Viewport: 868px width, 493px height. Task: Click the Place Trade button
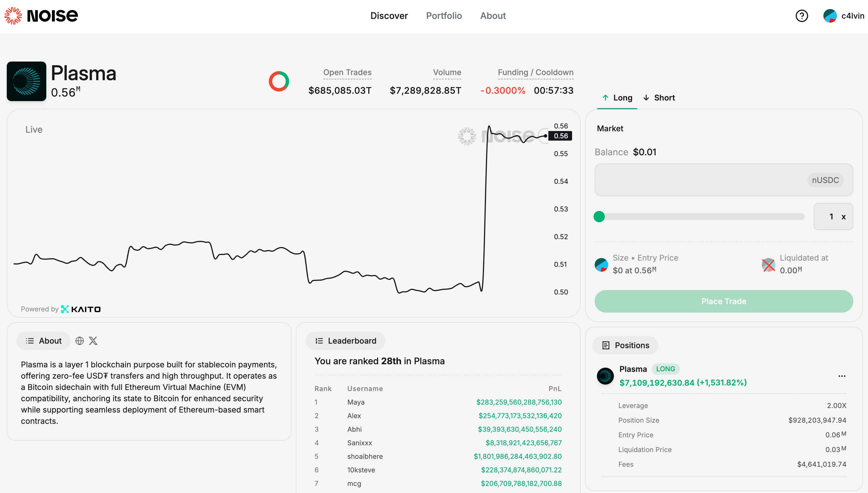click(x=723, y=301)
